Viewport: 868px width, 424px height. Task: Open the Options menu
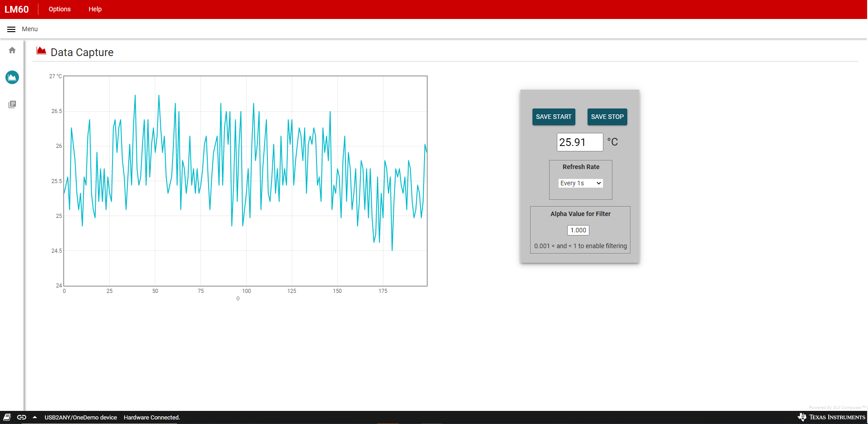60,9
